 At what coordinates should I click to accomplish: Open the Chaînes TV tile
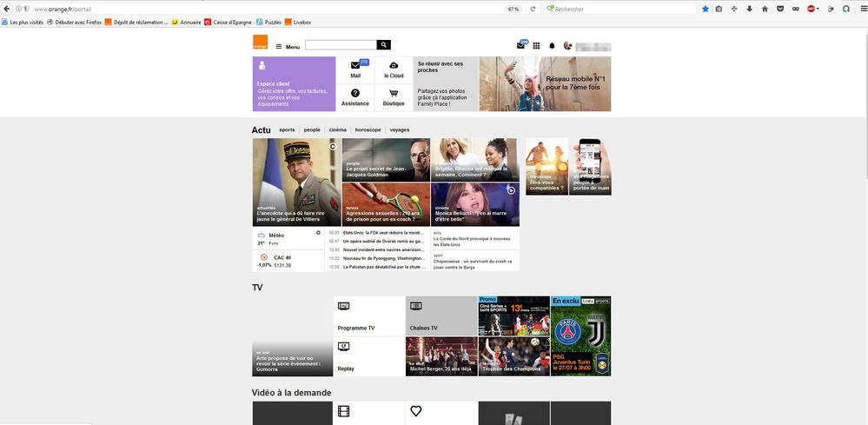point(441,316)
